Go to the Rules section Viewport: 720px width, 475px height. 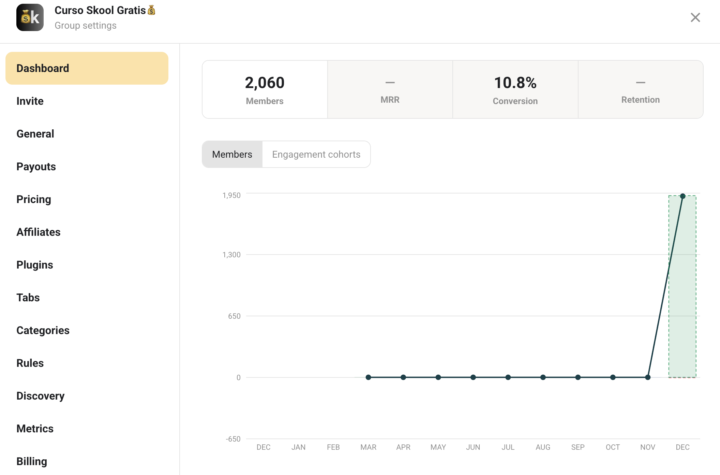pyautogui.click(x=30, y=363)
